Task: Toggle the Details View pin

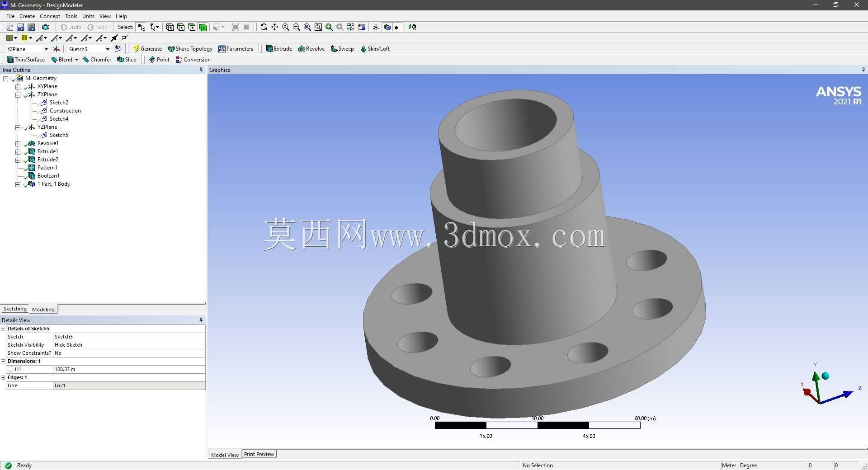Action: [x=201, y=320]
